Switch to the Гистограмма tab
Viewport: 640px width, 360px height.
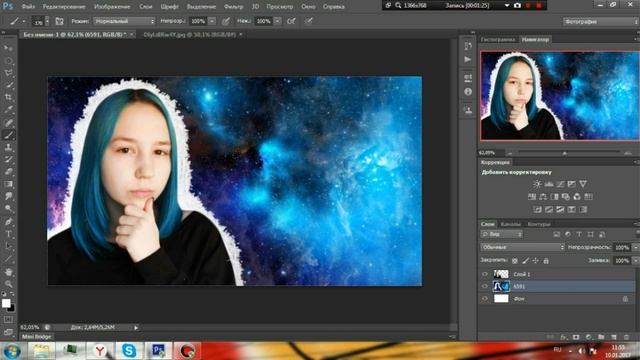[x=498, y=40]
